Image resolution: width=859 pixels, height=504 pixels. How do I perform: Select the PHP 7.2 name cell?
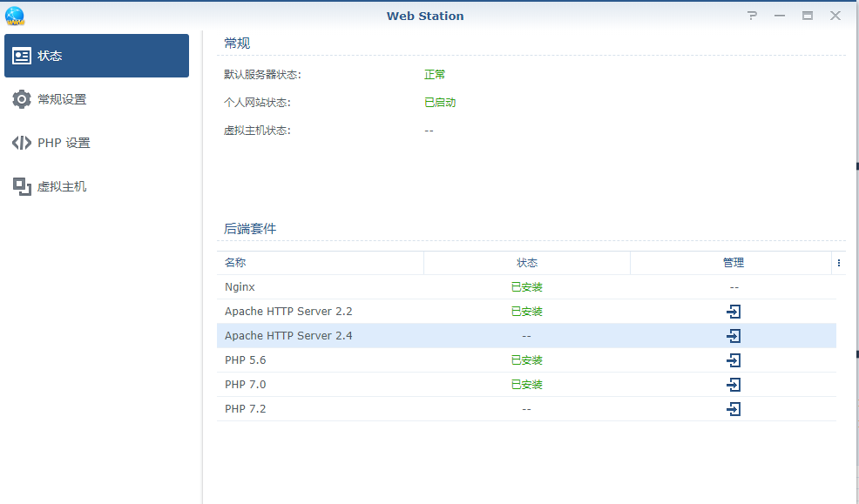tap(245, 409)
